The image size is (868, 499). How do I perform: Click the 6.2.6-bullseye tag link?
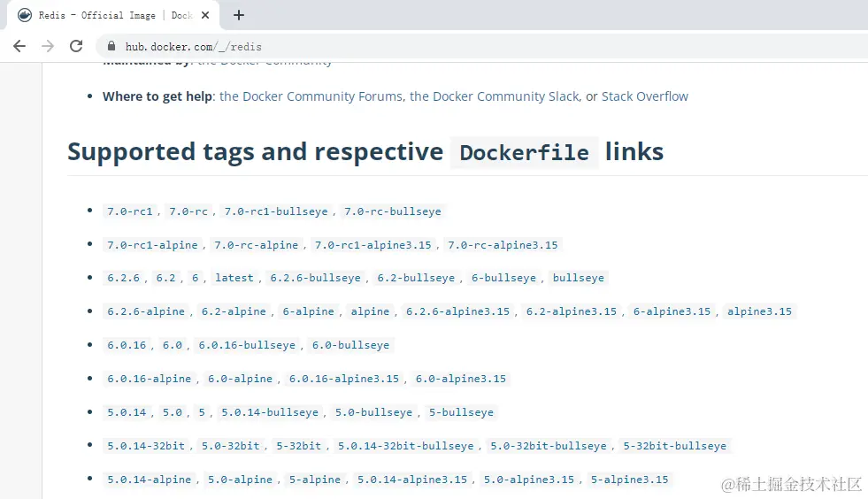pyautogui.click(x=315, y=278)
